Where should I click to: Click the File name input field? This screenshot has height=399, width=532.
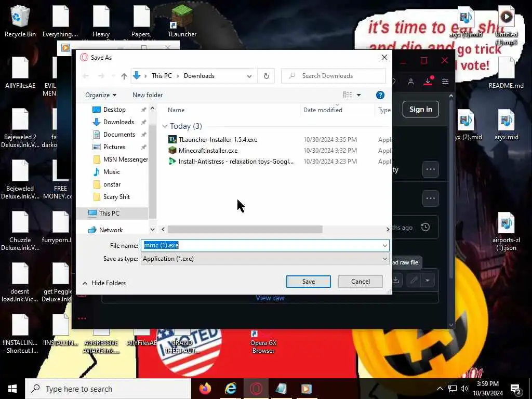pyautogui.click(x=261, y=245)
